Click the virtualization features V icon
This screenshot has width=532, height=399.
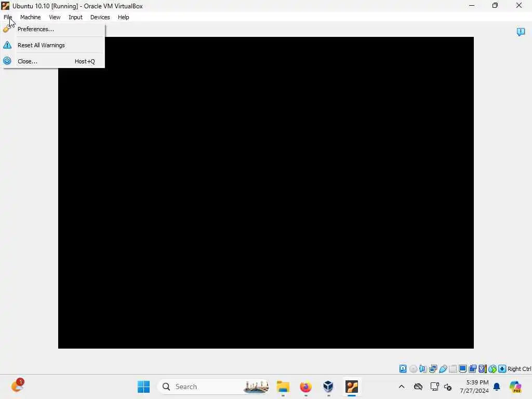click(483, 369)
